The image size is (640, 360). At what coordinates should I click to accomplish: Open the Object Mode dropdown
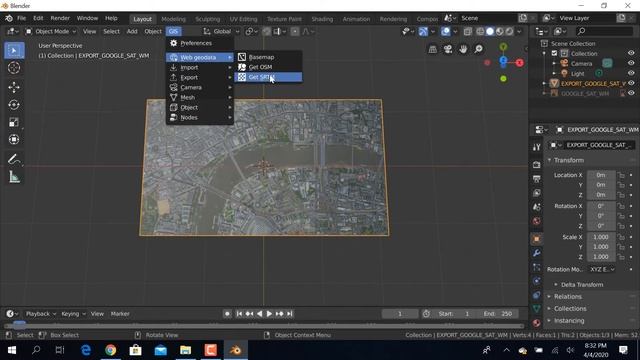coord(51,31)
